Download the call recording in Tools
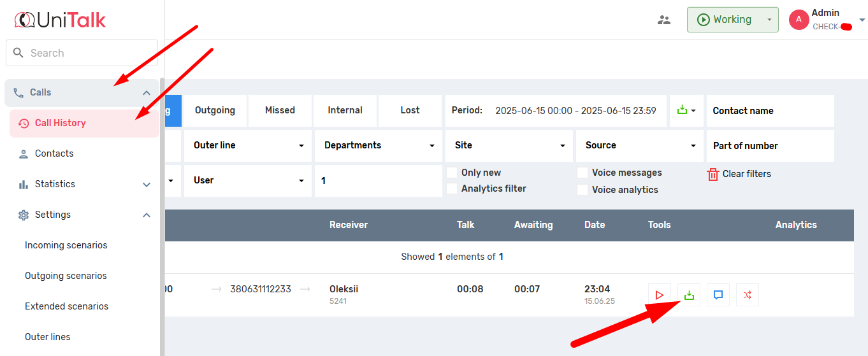Image resolution: width=868 pixels, height=356 pixels. click(x=688, y=295)
